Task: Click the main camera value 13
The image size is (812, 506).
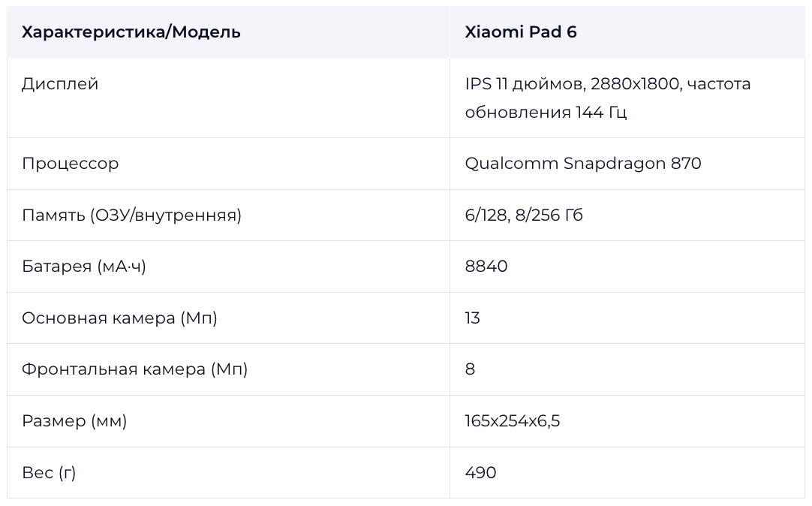Action: (x=472, y=318)
